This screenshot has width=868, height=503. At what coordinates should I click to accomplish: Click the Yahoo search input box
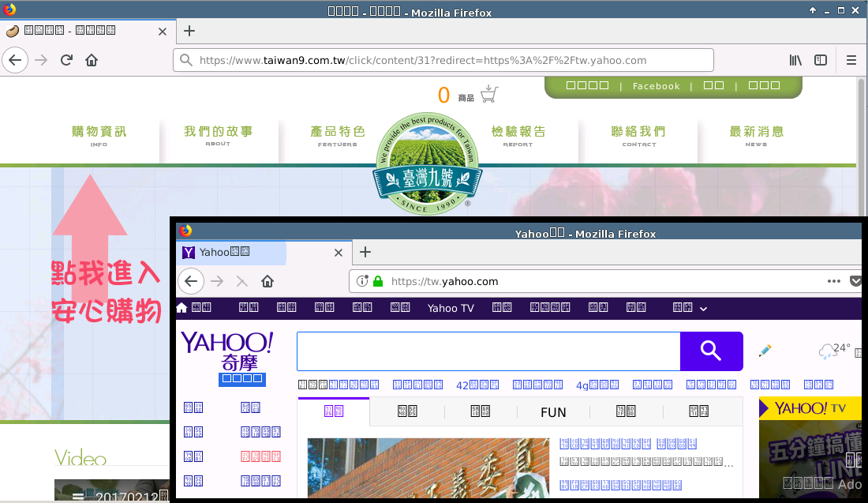(x=488, y=351)
